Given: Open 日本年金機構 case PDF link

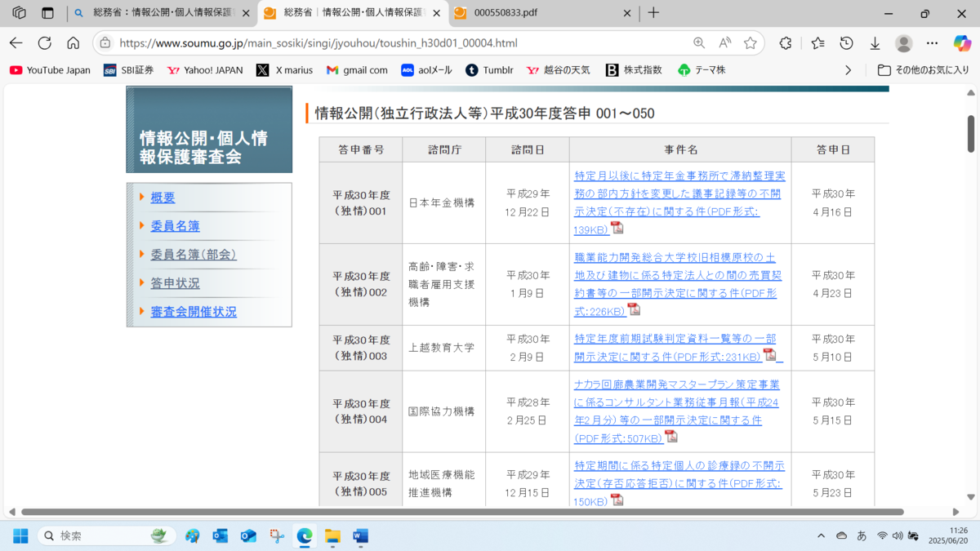Looking at the screenshot, I should pos(679,202).
